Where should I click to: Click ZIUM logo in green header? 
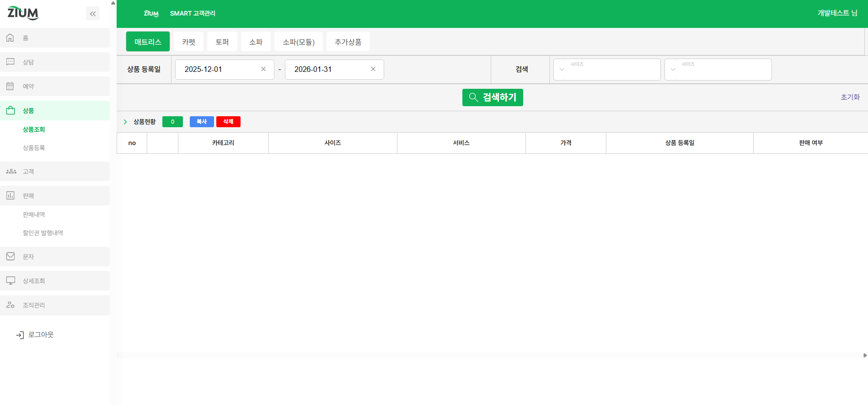point(151,14)
